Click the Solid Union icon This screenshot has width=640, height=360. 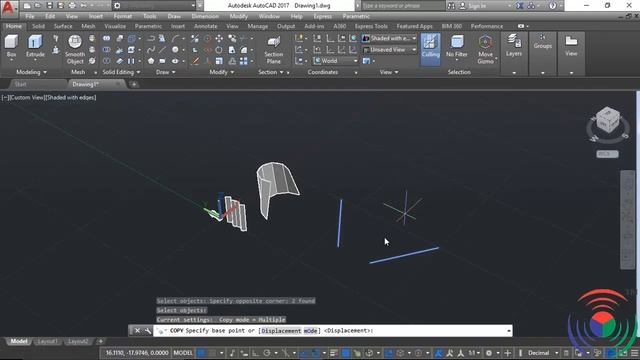point(107,38)
